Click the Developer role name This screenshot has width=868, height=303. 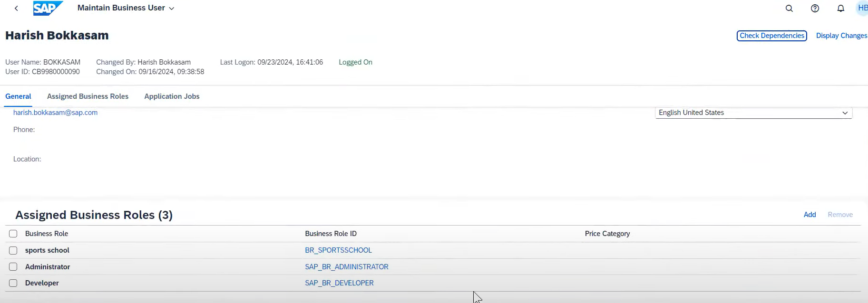[x=42, y=283]
